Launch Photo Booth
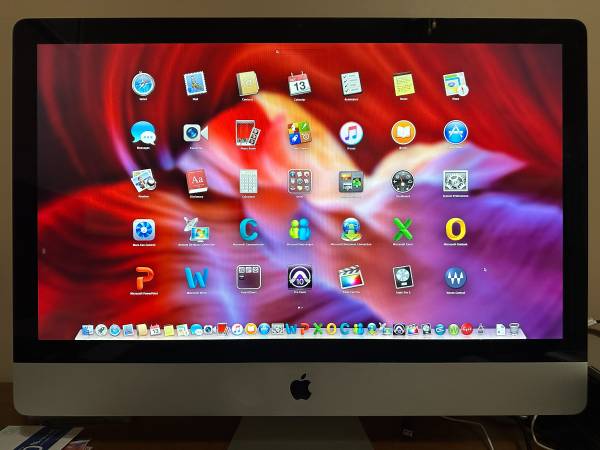Screen dimensions: 600x450 pyautogui.click(x=247, y=132)
